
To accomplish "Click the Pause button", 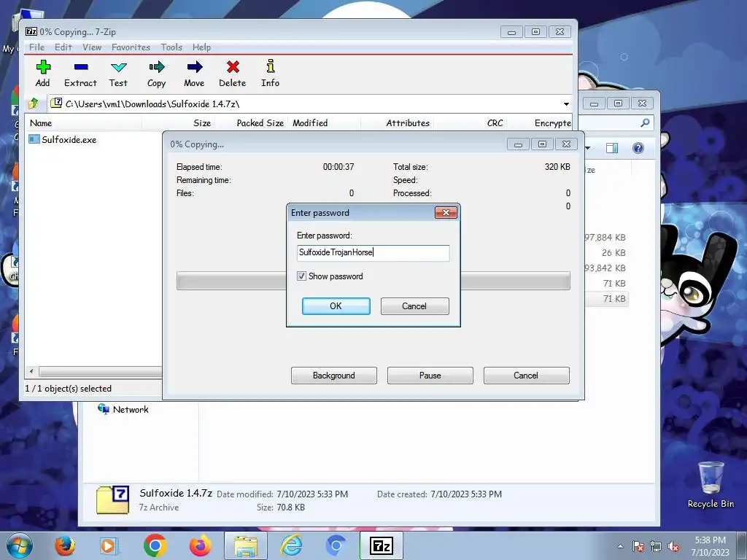I will click(430, 376).
